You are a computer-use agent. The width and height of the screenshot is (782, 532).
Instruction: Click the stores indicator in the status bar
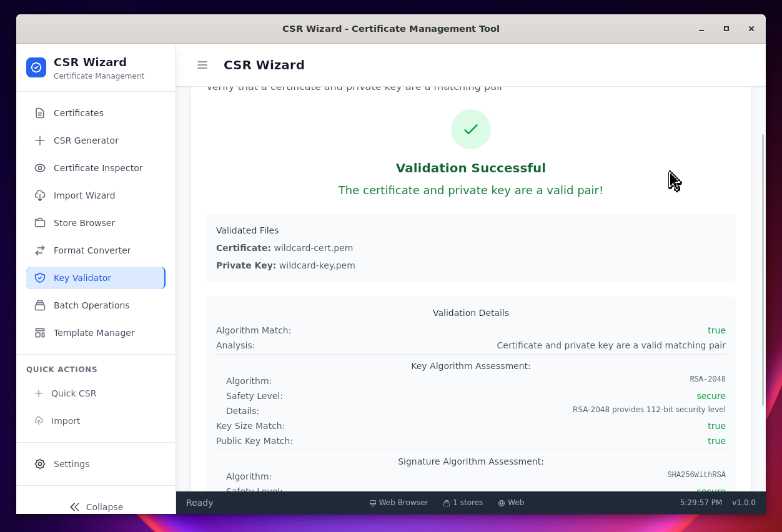463,503
